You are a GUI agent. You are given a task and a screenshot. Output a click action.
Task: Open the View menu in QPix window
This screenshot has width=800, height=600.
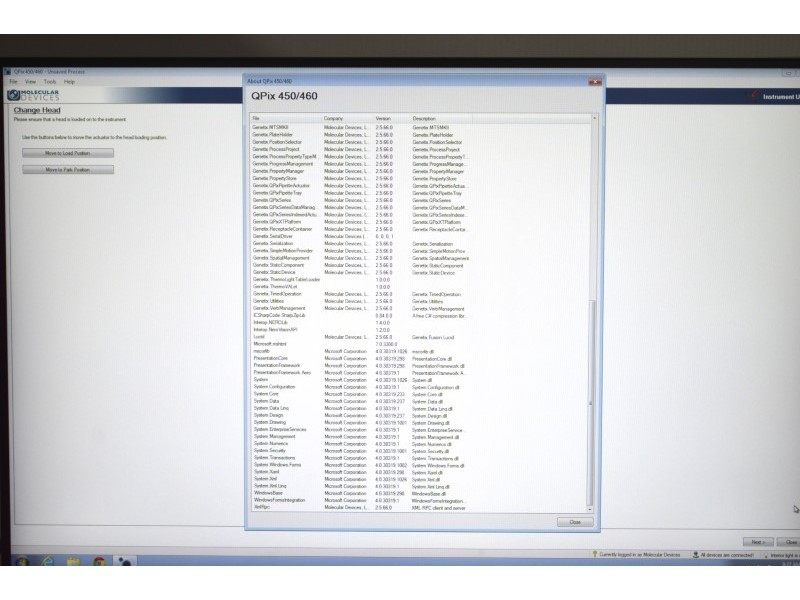(x=31, y=82)
